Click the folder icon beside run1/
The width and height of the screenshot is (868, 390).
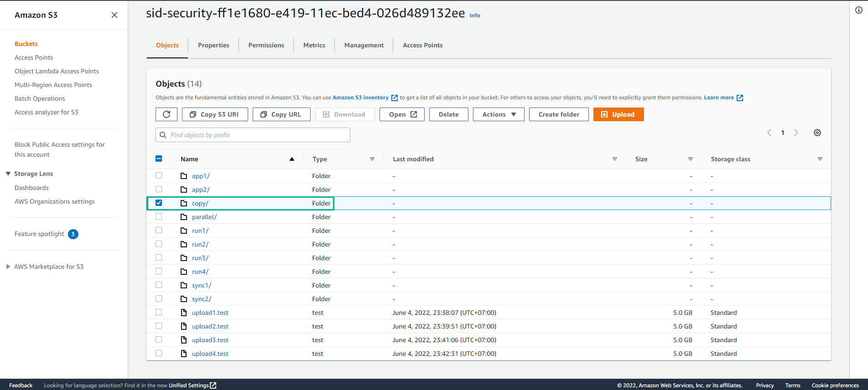(x=184, y=231)
